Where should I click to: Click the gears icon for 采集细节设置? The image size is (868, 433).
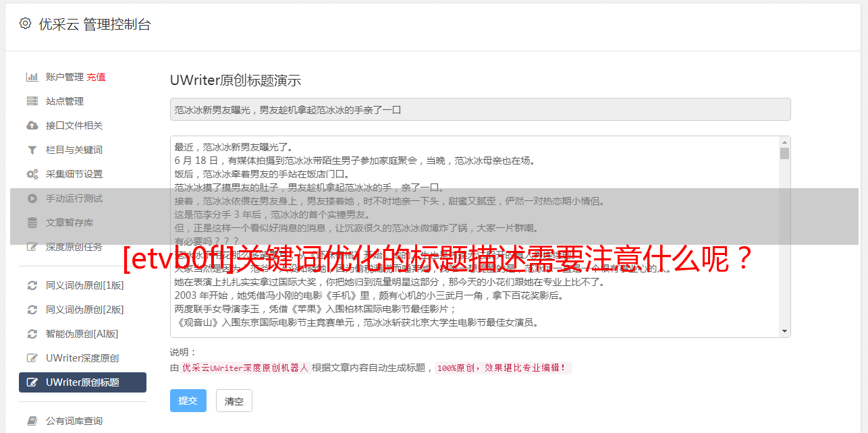coord(32,174)
